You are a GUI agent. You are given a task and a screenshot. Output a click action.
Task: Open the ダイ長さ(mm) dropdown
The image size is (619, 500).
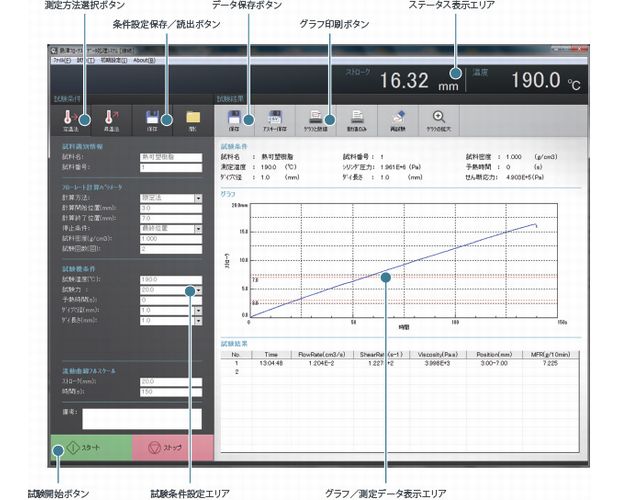199,321
